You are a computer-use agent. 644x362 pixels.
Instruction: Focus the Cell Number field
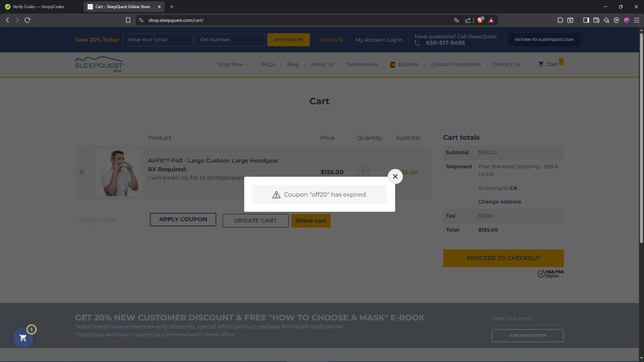(x=230, y=39)
